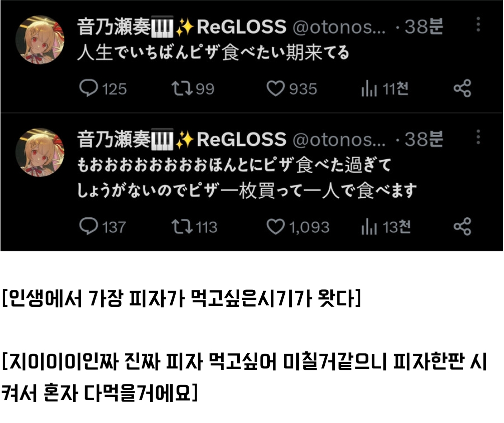
Task: Like the second tweet with 1,093 likes
Action: (x=275, y=226)
